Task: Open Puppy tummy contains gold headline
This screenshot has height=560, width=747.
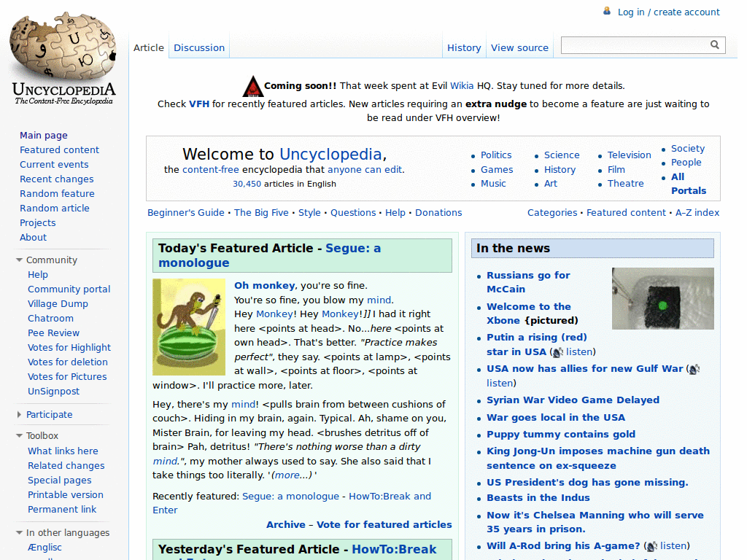Action: click(x=561, y=435)
